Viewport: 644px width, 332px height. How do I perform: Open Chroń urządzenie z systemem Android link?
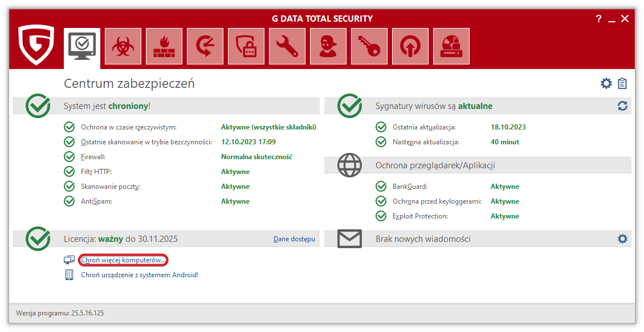[x=140, y=275]
